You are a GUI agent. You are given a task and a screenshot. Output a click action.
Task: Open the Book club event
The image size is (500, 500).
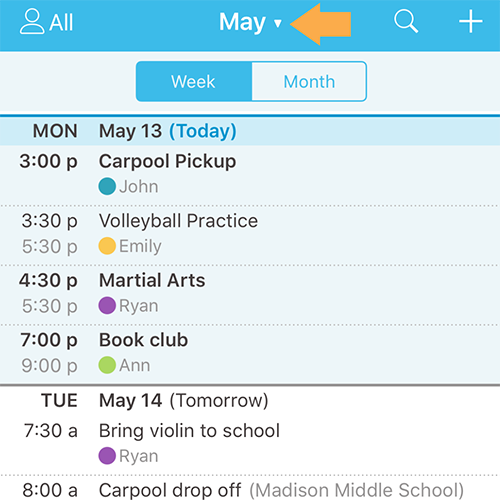click(250, 354)
